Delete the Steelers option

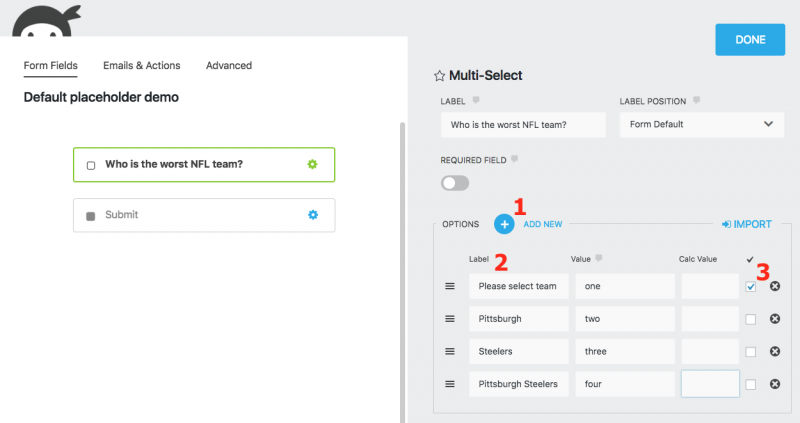point(774,352)
